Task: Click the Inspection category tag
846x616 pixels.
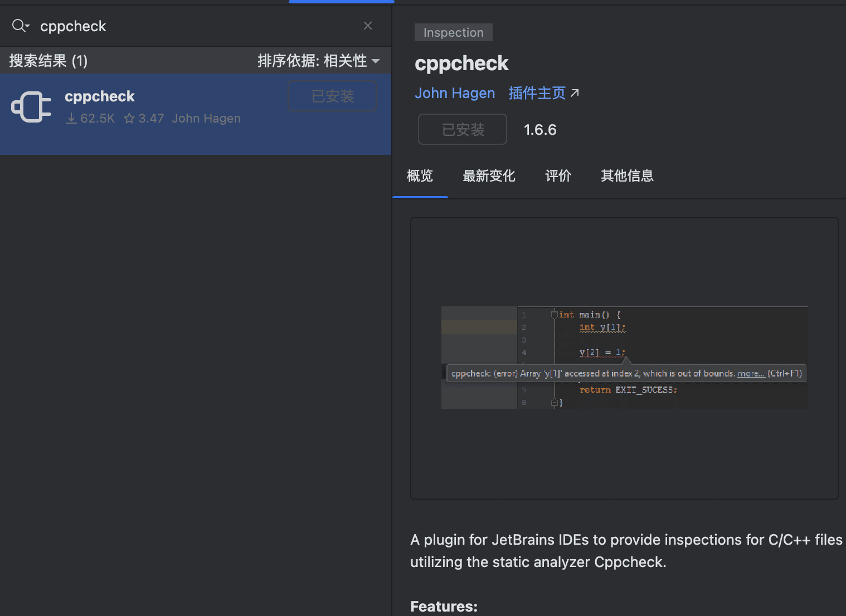Action: tap(453, 32)
